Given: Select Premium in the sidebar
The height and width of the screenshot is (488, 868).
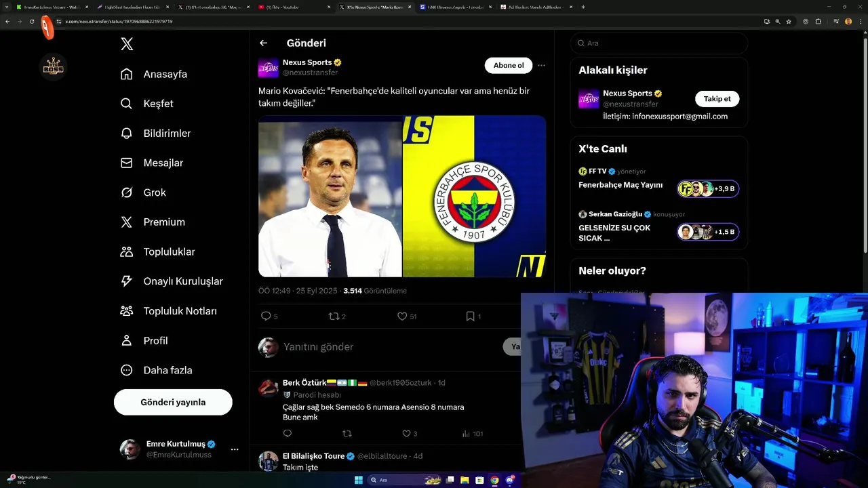Looking at the screenshot, I should tap(153, 222).
